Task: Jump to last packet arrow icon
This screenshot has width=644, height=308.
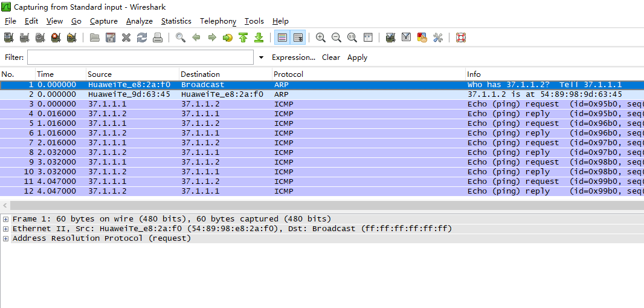Action: pyautogui.click(x=259, y=38)
